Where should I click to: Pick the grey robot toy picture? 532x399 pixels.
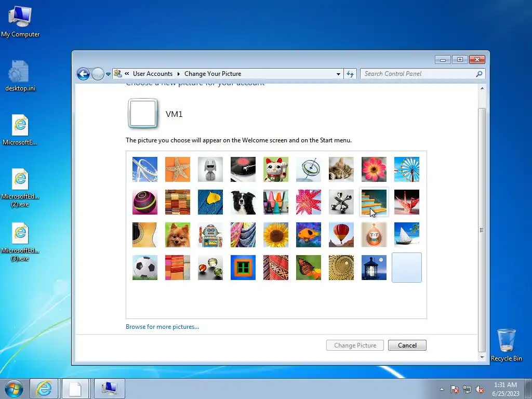pyautogui.click(x=210, y=169)
